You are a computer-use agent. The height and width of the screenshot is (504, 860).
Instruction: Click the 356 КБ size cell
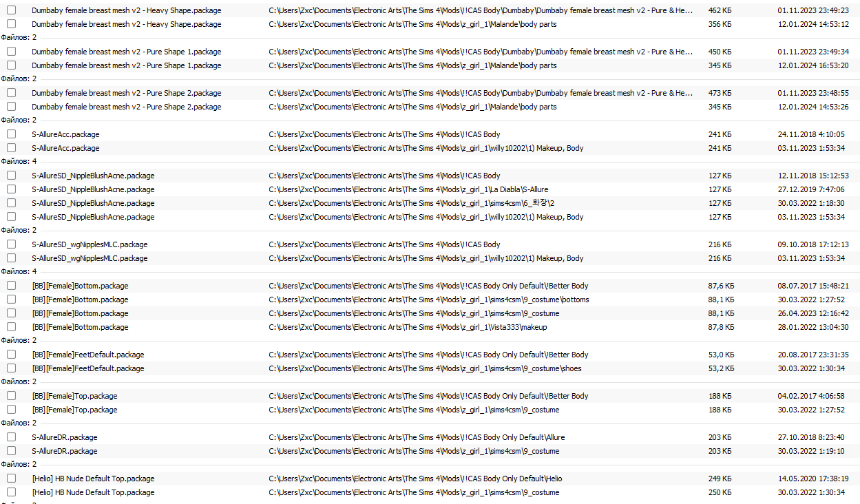click(x=720, y=24)
